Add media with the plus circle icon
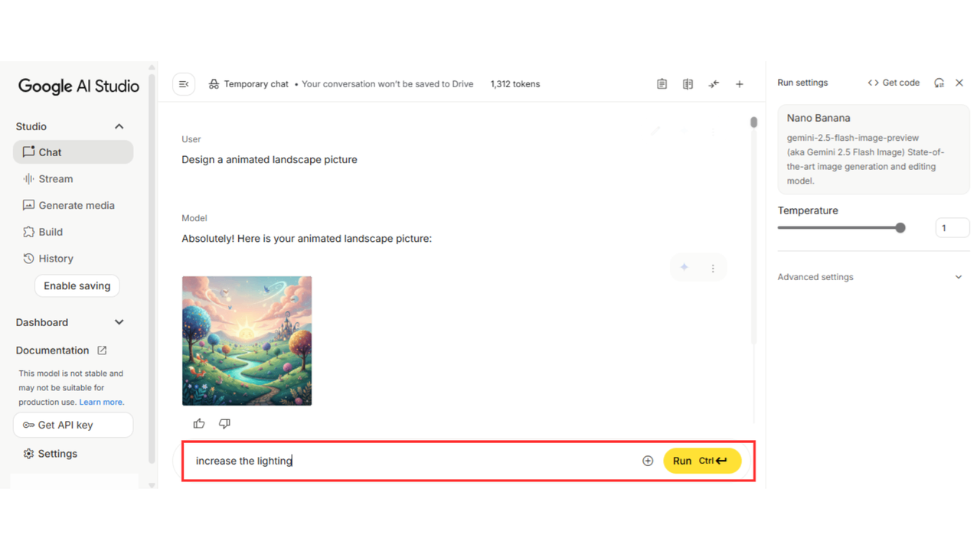The width and height of the screenshot is (980, 551). point(648,461)
